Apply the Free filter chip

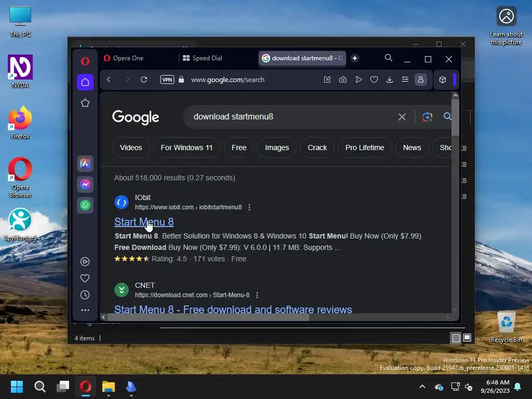click(239, 148)
